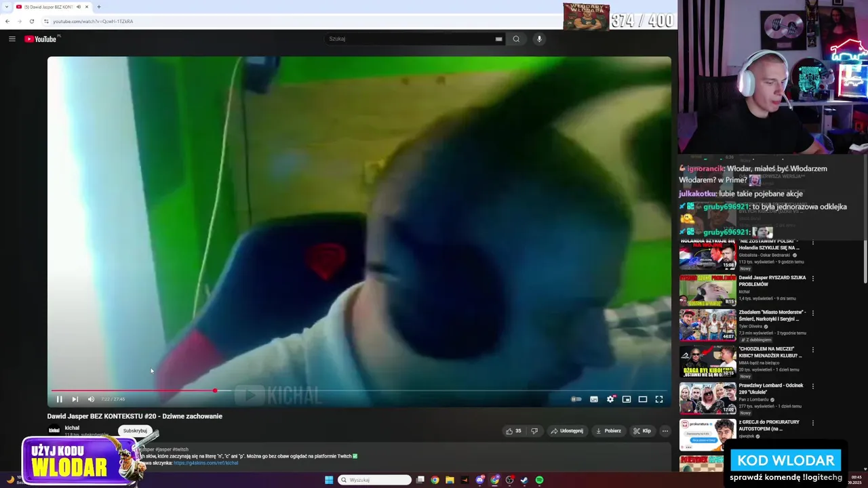The image size is (868, 488).
Task: Open the YouTube guide hamburger menu
Action: [x=12, y=39]
